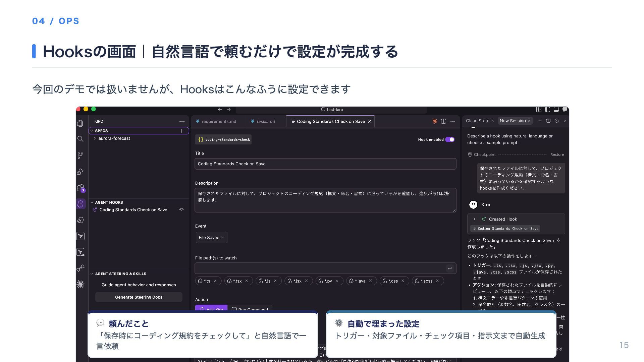Close the Clean State chat tab

492,121
